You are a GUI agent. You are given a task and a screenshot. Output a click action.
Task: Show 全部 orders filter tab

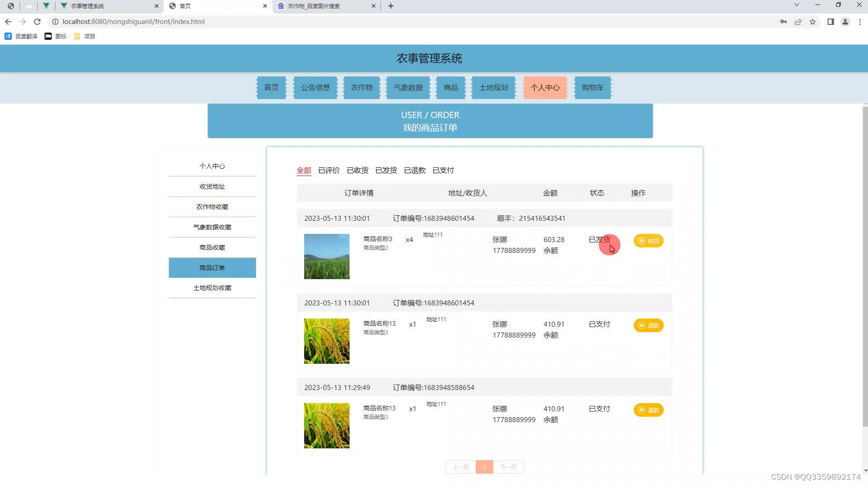304,171
